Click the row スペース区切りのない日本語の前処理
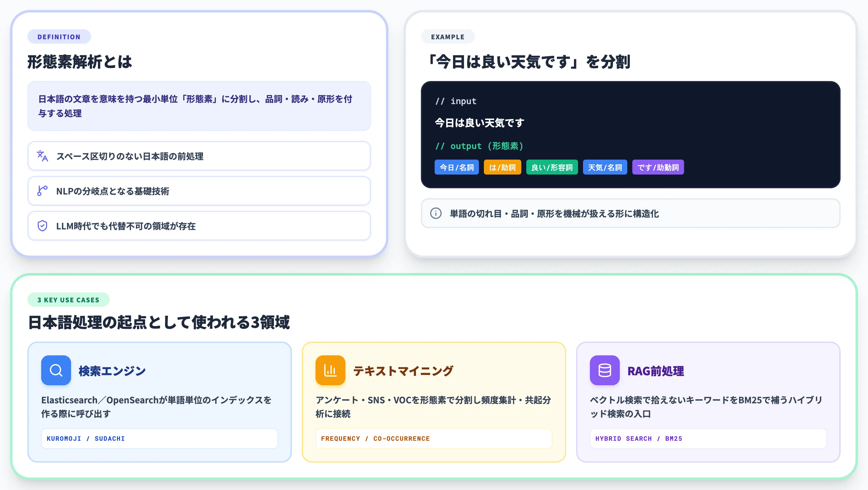 coord(199,156)
